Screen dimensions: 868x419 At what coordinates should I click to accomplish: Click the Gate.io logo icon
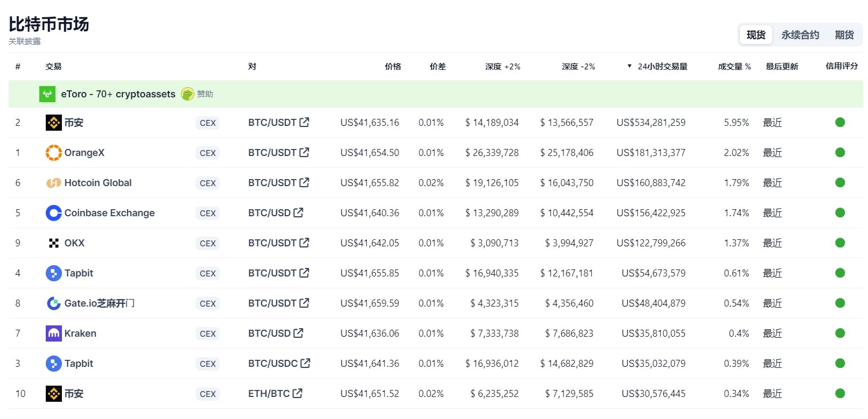(53, 303)
